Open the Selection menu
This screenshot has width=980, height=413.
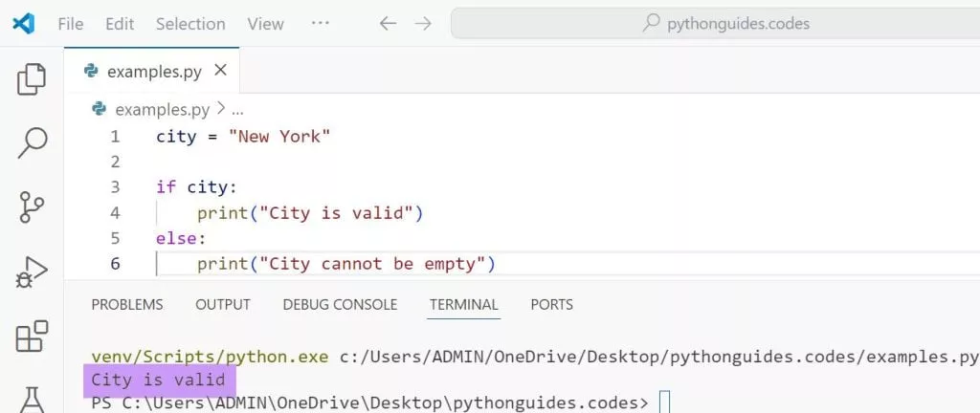click(x=190, y=24)
